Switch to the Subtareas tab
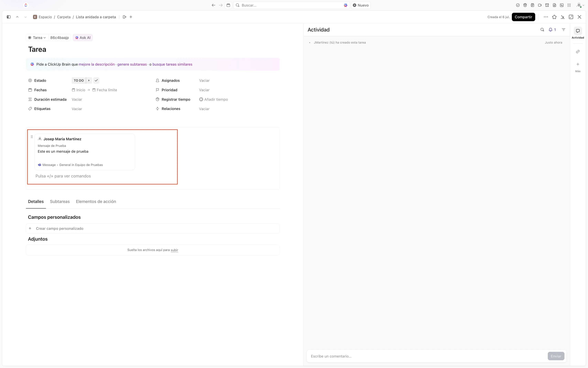This screenshot has height=368, width=588. (60, 202)
